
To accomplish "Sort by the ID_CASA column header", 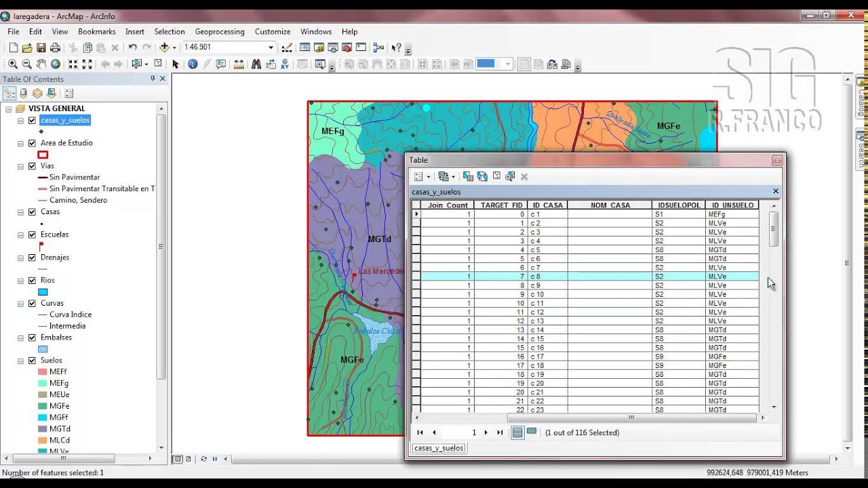I will (548, 205).
